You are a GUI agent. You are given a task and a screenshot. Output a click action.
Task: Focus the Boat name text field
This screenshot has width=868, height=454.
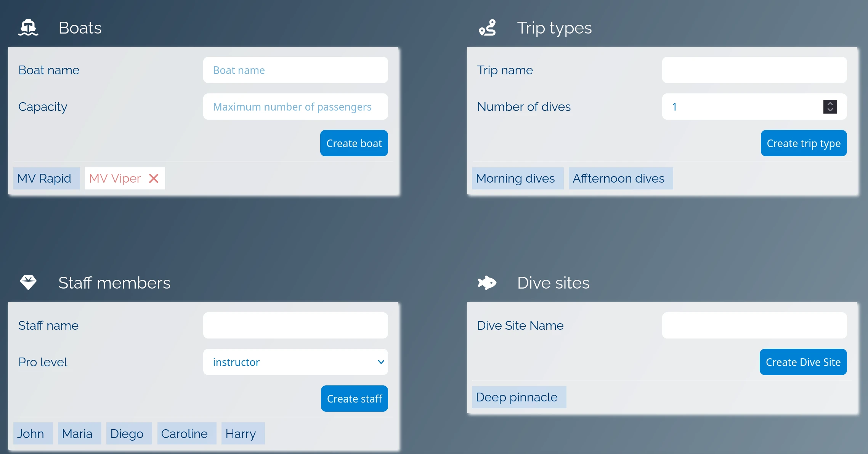(x=295, y=70)
